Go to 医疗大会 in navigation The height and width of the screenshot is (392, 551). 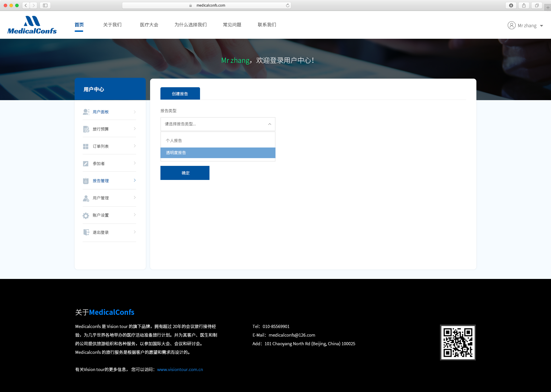[x=149, y=25]
